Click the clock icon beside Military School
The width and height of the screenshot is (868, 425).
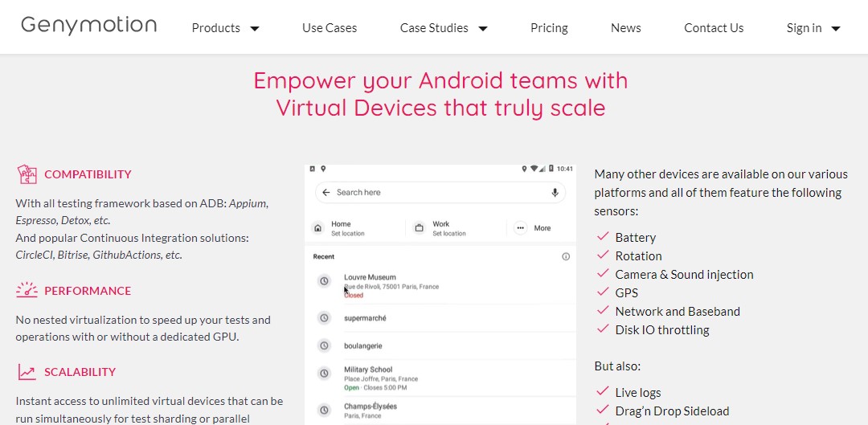324,374
